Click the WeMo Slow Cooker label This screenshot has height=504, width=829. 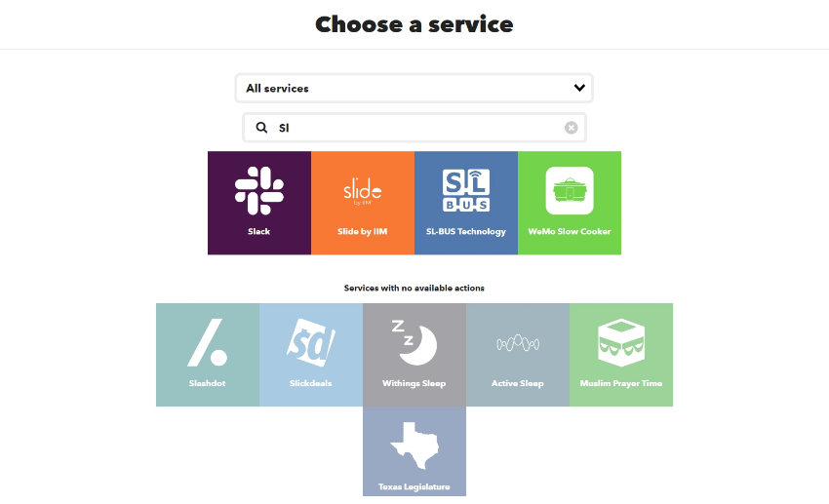pyautogui.click(x=570, y=231)
